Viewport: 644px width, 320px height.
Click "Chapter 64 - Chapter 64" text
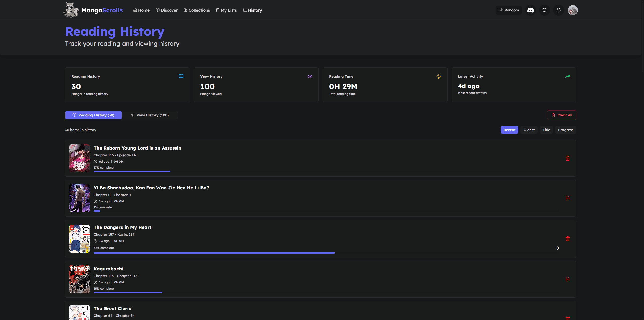coord(114,316)
